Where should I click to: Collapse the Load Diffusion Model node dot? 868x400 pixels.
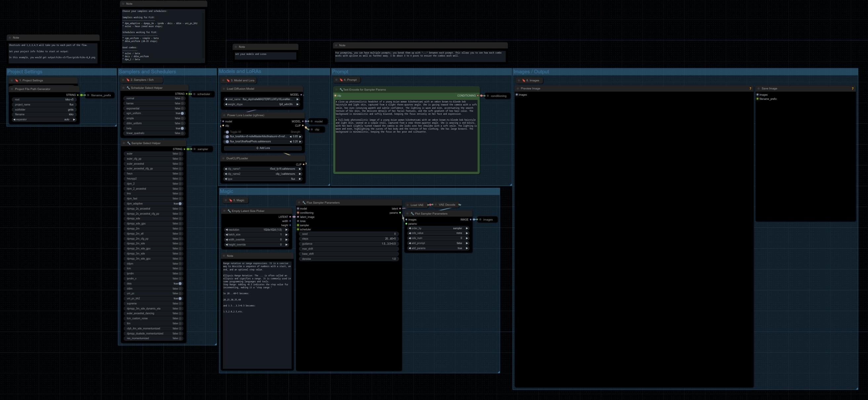tap(224, 89)
